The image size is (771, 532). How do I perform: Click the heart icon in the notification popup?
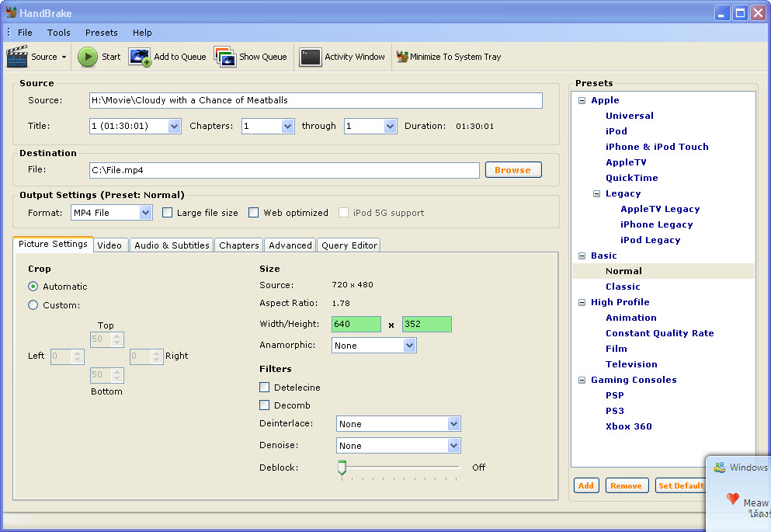733,499
